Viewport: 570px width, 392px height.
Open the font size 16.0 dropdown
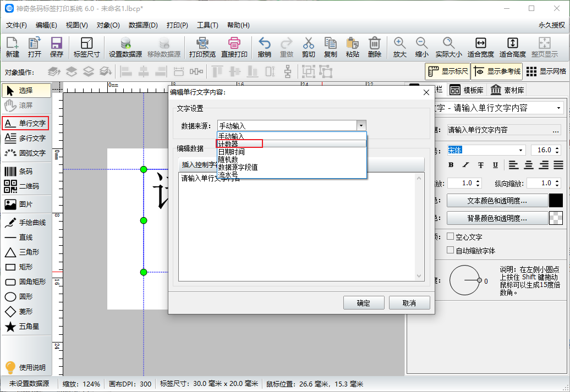point(558,150)
